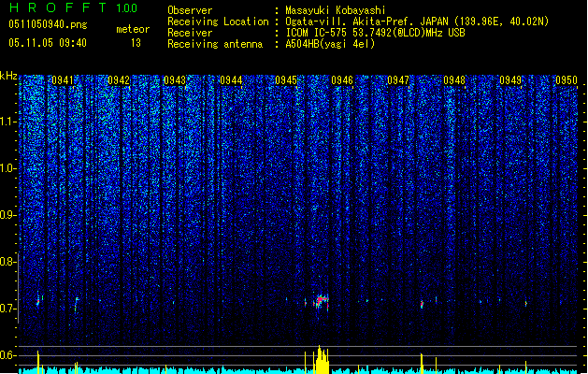Viewport: 588px width, 374px height.
Task: Click the Receiving antenna label
Action: pyautogui.click(x=215, y=44)
